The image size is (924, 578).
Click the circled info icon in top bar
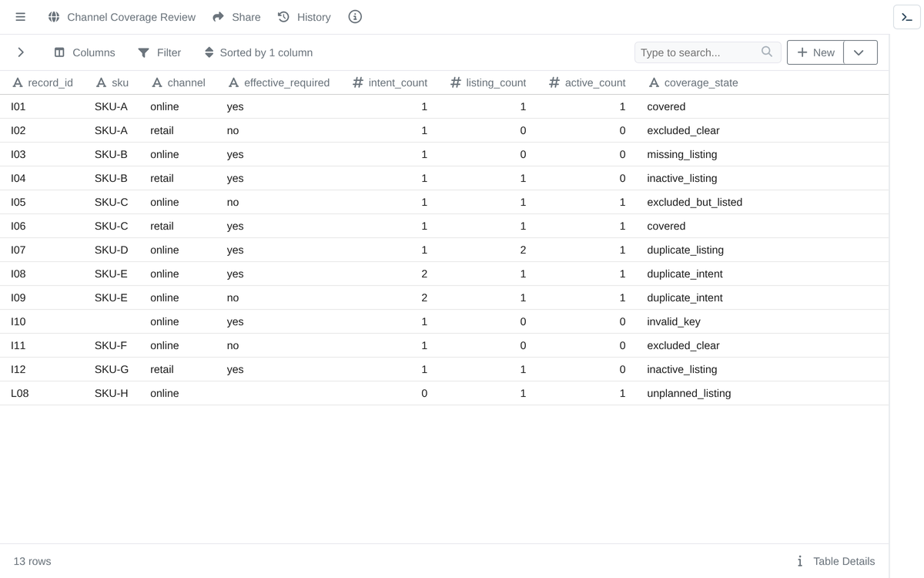pos(355,17)
